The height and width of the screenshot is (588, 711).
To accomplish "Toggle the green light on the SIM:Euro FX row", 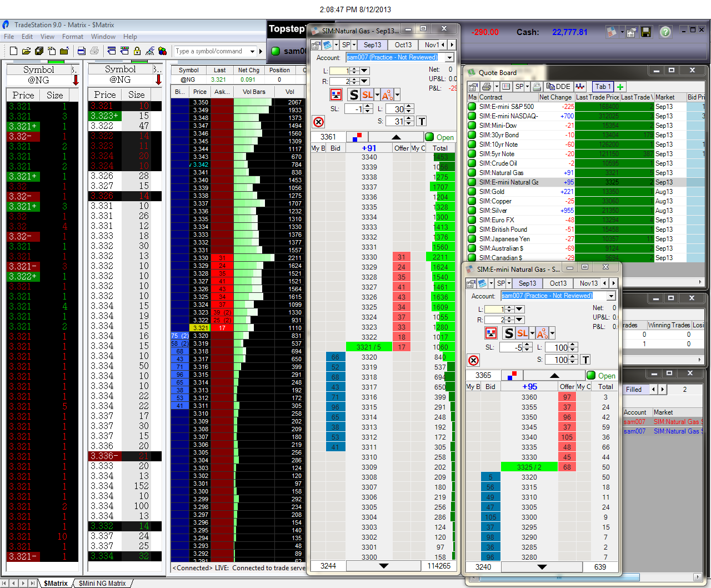I will (x=472, y=220).
